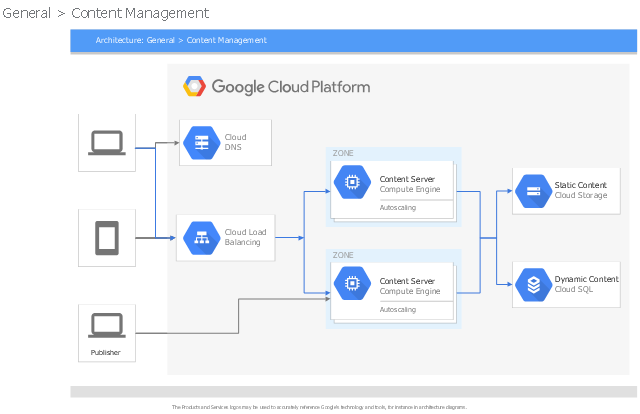Click the upper 'ZONE' label
The width and height of the screenshot is (640, 414).
(343, 153)
